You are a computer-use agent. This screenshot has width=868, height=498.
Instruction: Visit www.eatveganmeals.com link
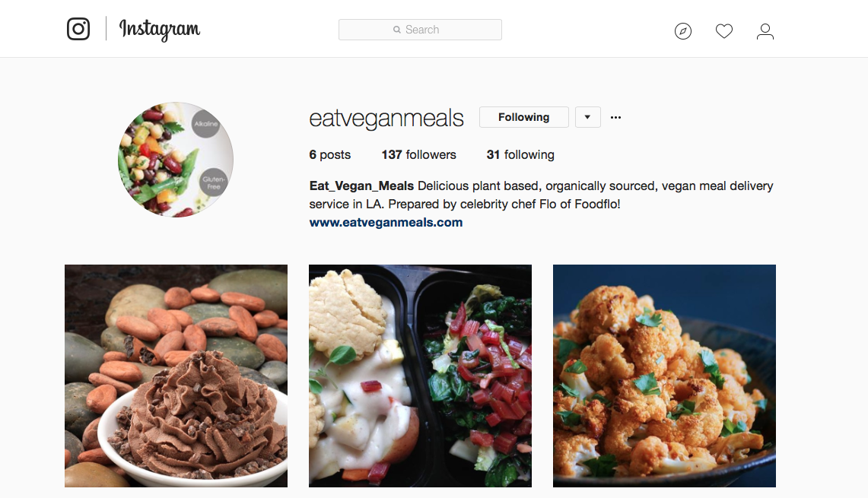click(x=386, y=223)
